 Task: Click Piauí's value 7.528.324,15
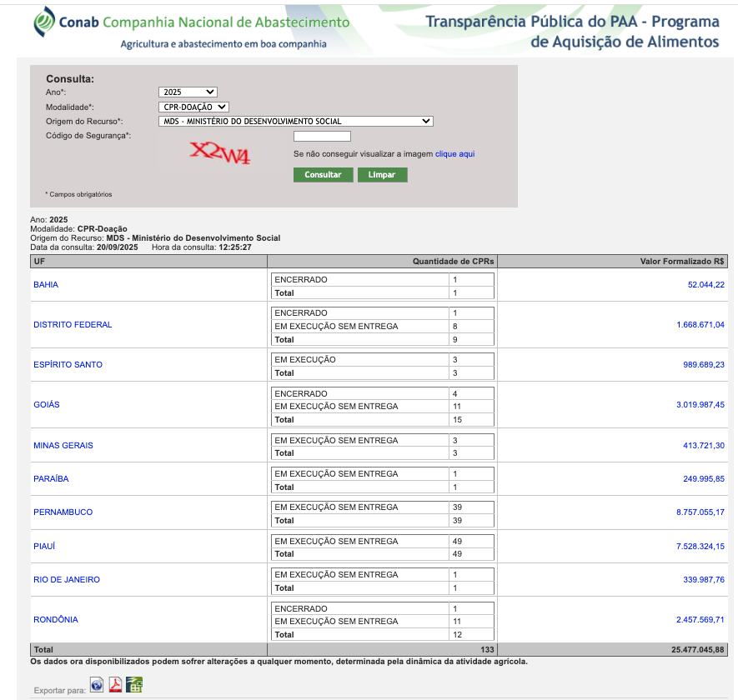point(700,547)
